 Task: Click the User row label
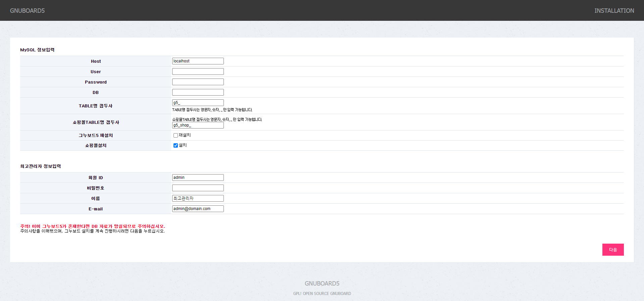coord(96,72)
